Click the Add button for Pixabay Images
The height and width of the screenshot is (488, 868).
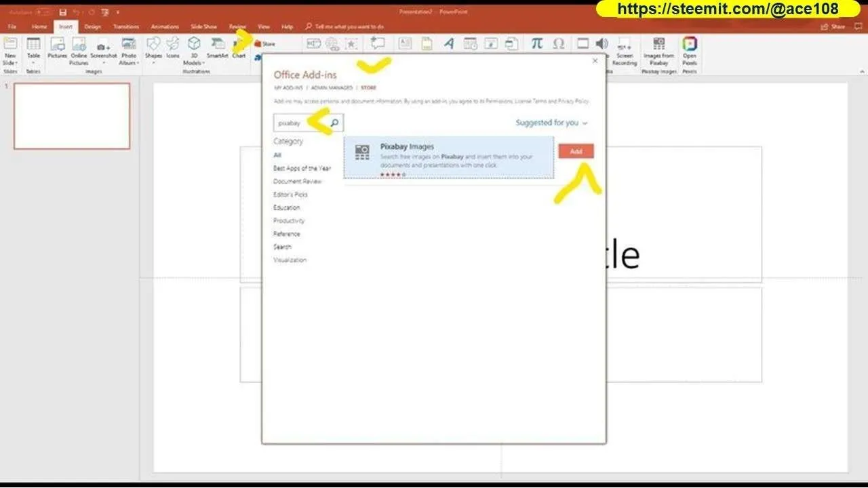click(x=576, y=151)
